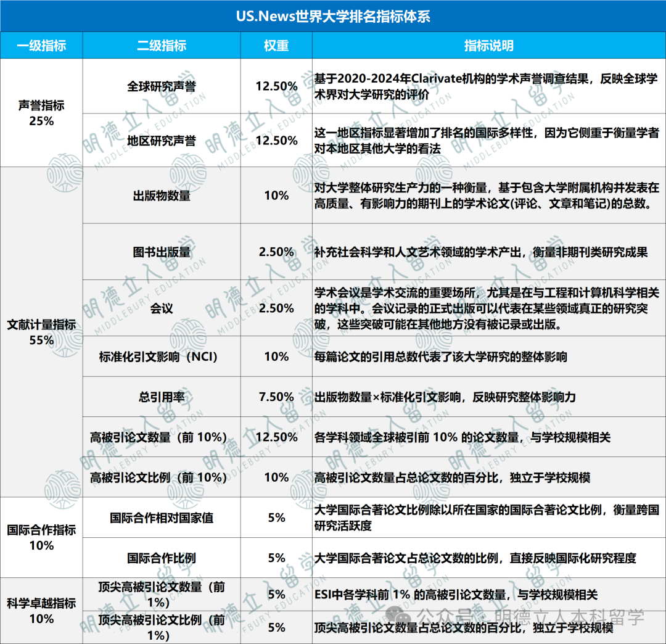Image resolution: width=666 pixels, height=644 pixels.
Task: Select the 声誉指标 25% cell
Action: [41, 112]
